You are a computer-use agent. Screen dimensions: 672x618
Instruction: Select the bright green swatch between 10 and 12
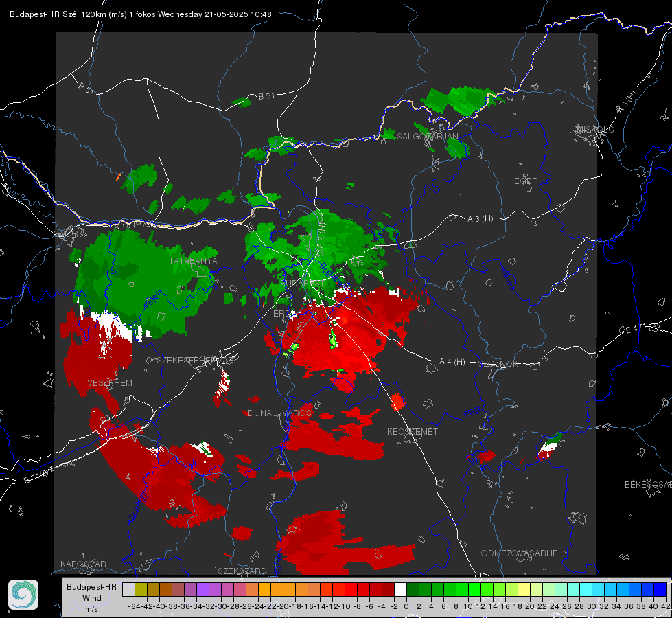[x=474, y=589]
